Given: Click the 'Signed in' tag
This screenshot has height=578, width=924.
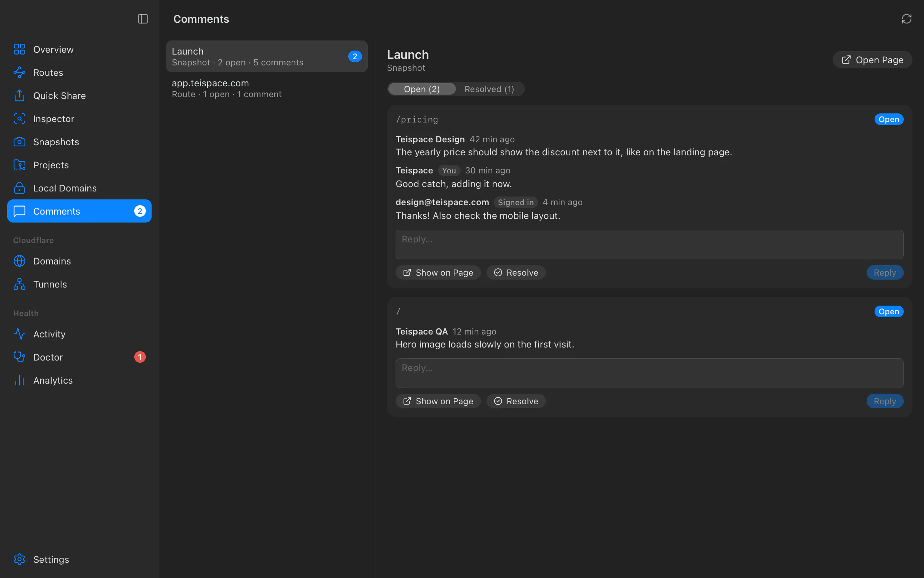Looking at the screenshot, I should click(515, 202).
